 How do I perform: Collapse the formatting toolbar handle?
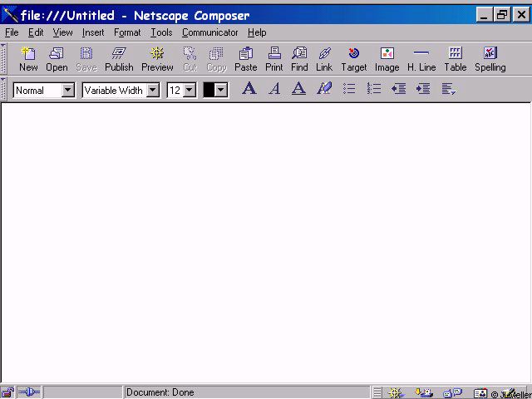3,89
